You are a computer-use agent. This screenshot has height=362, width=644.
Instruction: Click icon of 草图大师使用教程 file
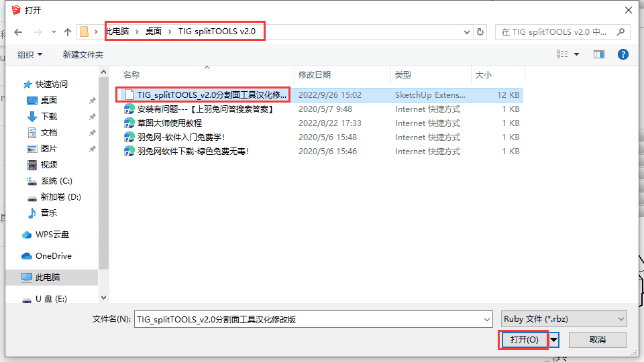coord(129,123)
